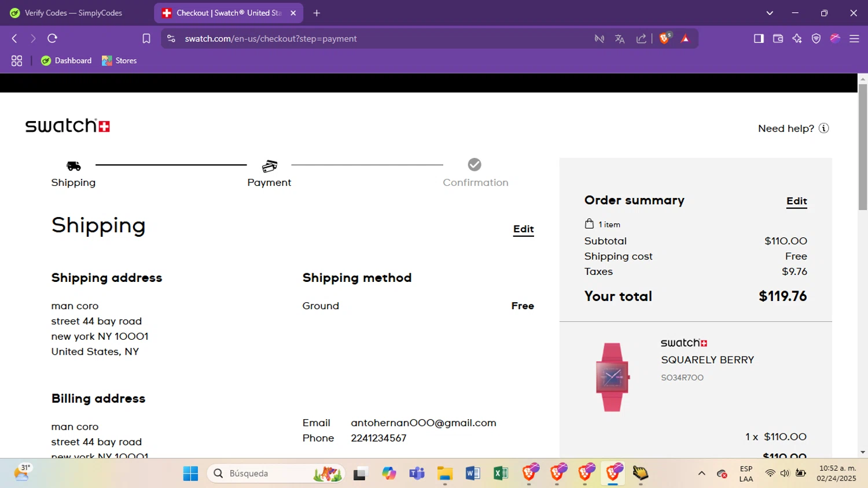Click the Swatch logo
This screenshot has width=868, height=488.
(x=68, y=126)
